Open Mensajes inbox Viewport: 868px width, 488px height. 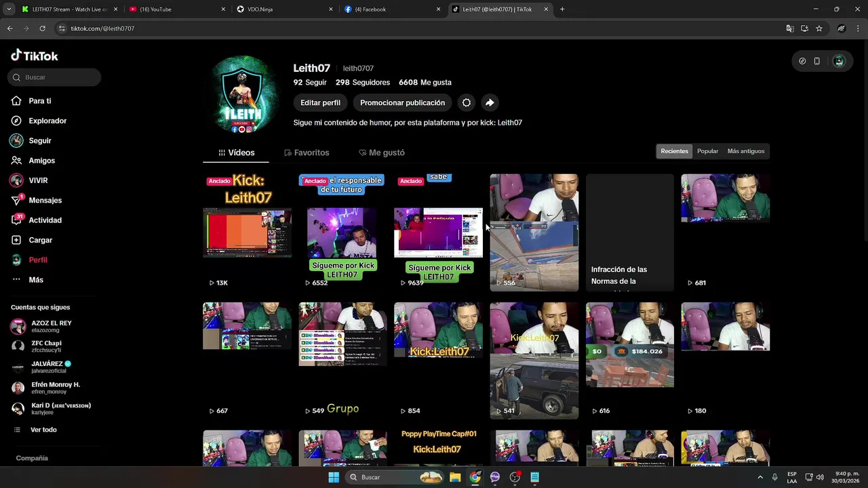point(45,201)
